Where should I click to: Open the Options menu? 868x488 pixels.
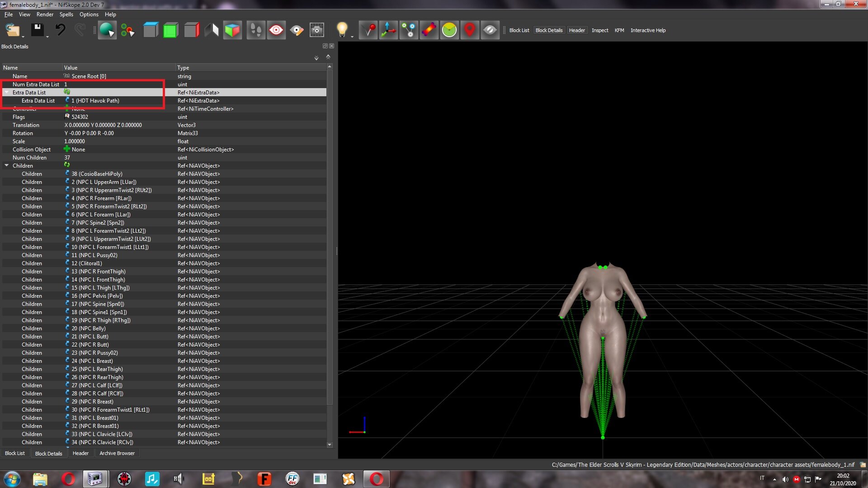[89, 14]
